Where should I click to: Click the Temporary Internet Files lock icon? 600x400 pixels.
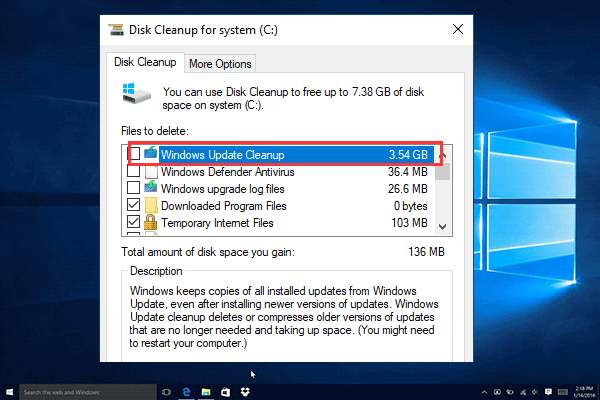click(150, 222)
